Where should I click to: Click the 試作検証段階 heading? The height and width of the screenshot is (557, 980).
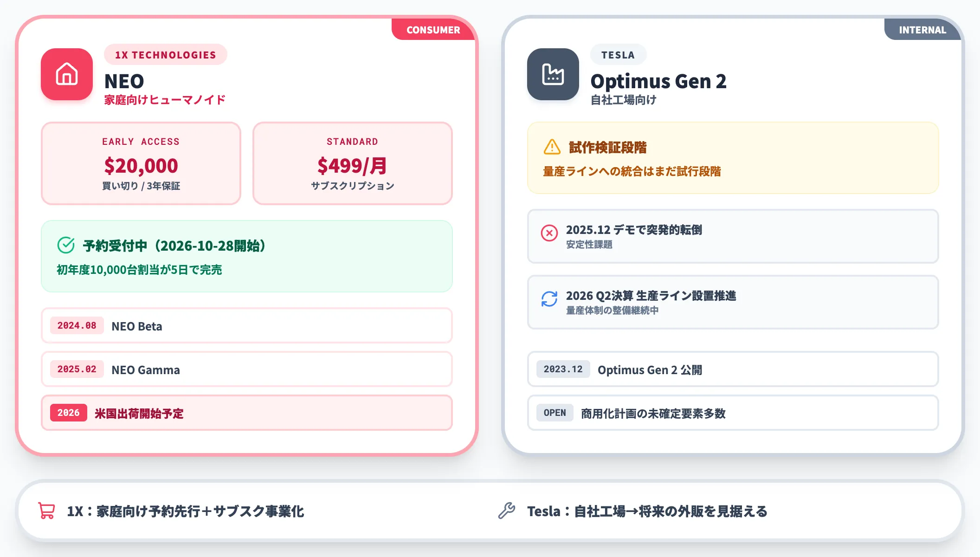click(x=607, y=148)
